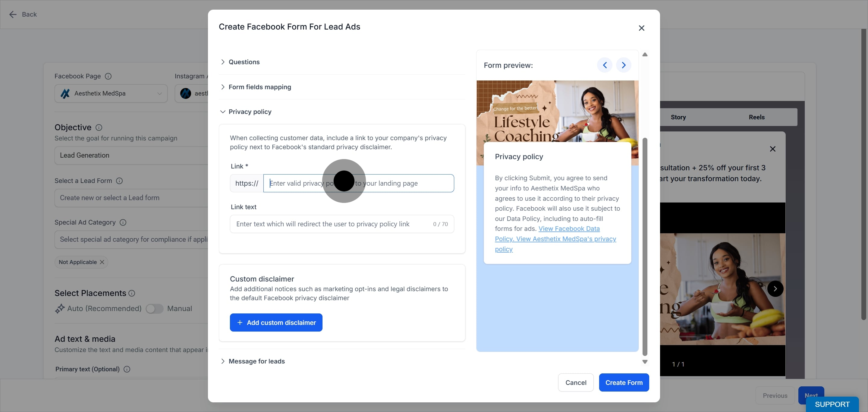Click the Special Ad Category info icon
This screenshot has width=868, height=412.
[x=123, y=222]
